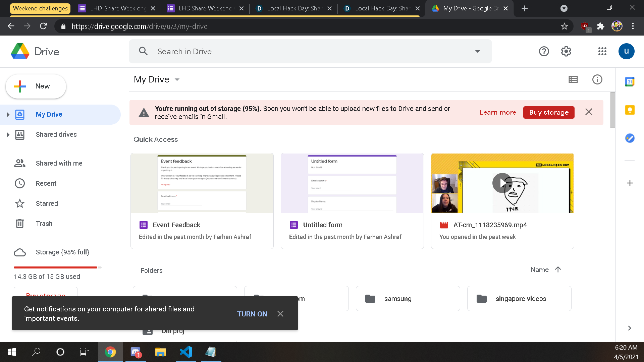Expand the My Drive tree arrow
Viewport: 644px width, 362px height.
click(x=8, y=115)
